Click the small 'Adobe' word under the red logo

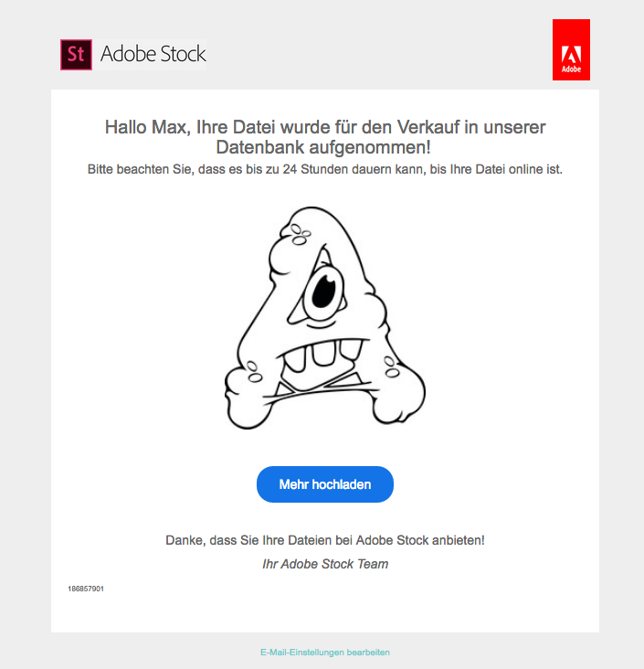pos(571,69)
